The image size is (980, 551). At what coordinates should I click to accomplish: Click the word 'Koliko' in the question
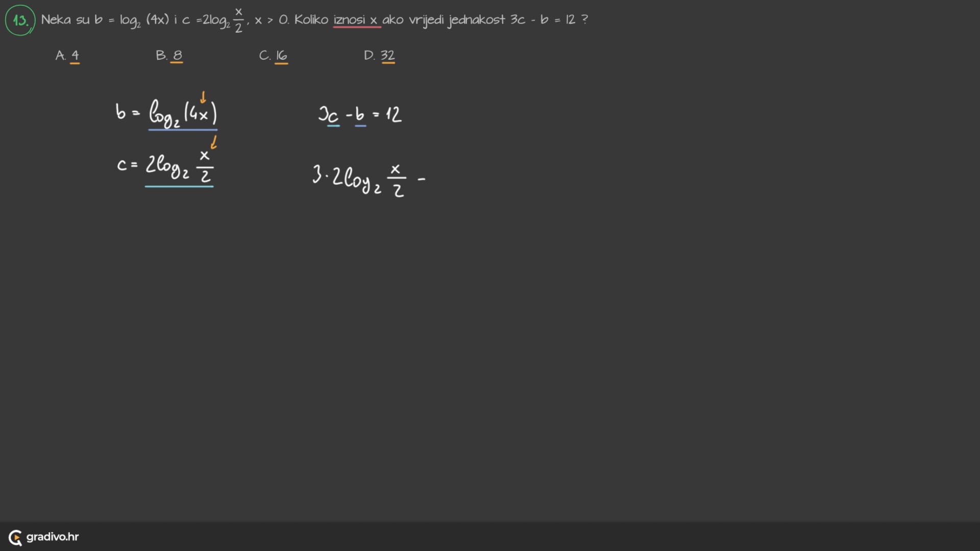(x=311, y=20)
